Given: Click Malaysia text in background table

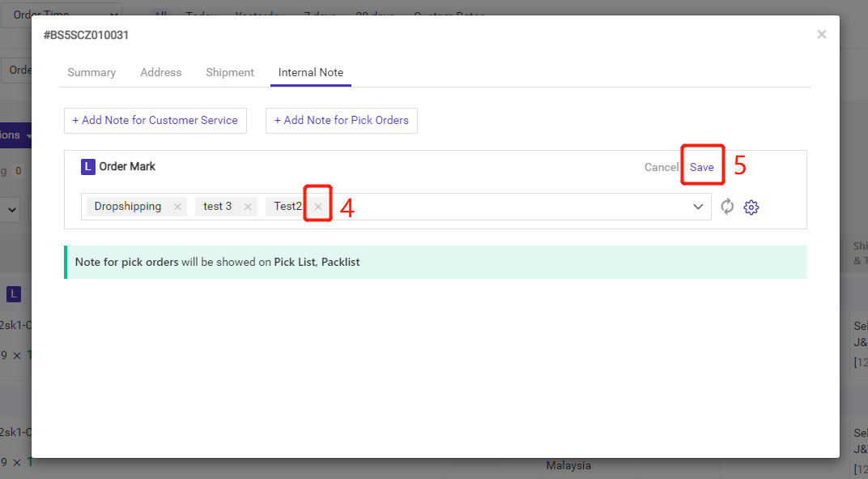Looking at the screenshot, I should [568, 466].
